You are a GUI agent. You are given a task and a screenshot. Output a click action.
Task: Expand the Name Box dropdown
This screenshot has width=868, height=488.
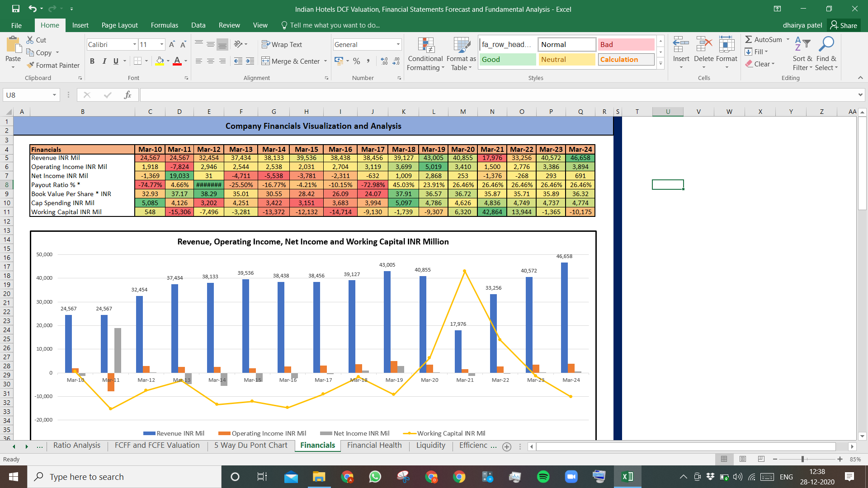pos(54,95)
